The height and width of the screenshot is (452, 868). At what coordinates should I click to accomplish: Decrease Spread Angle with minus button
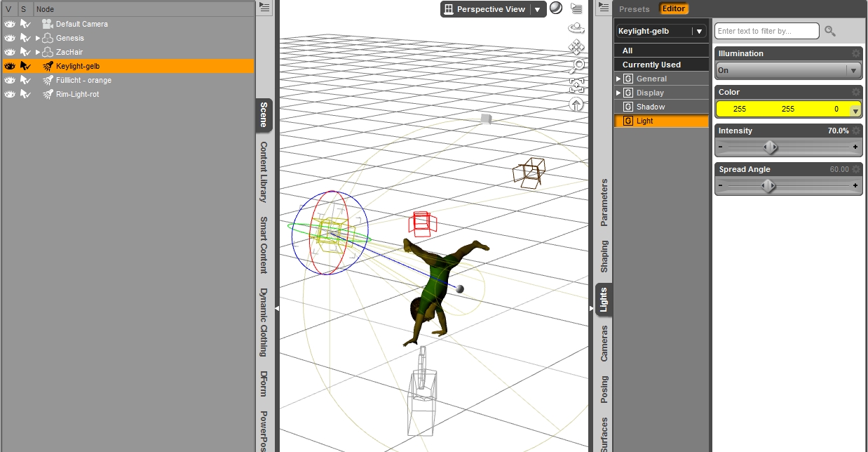click(x=721, y=186)
